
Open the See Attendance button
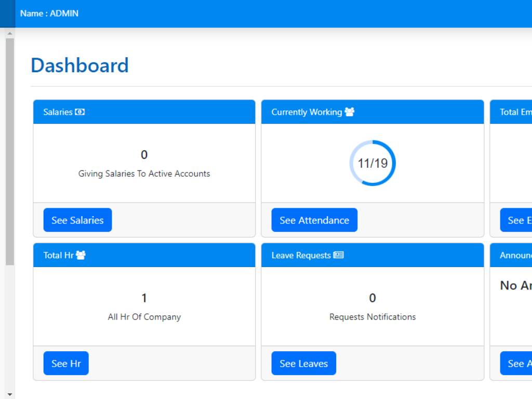pos(314,220)
